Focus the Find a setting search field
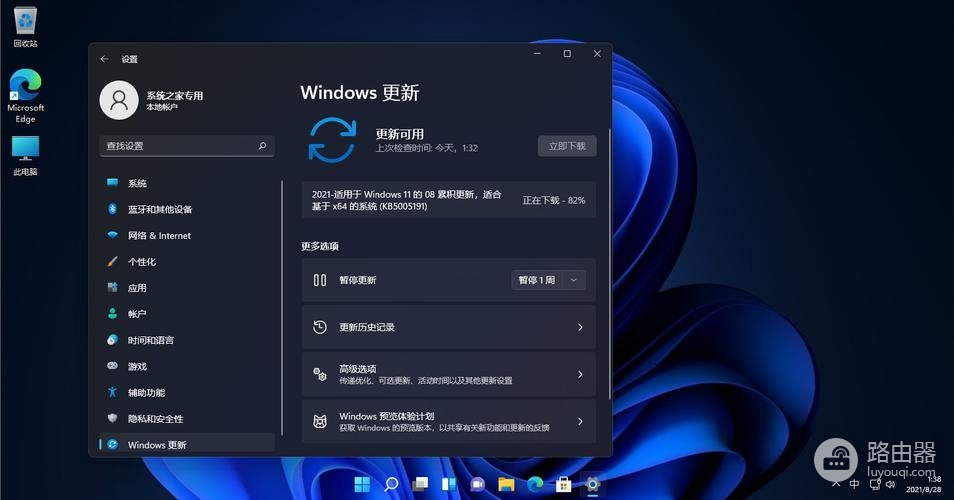 coord(178,146)
